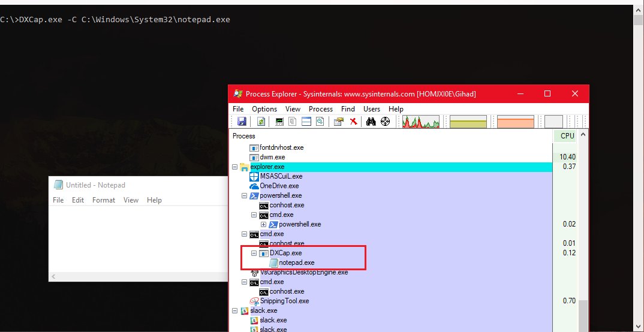644x332 pixels.
Task: Open Edit menu in Notepad
Action: pyautogui.click(x=78, y=200)
